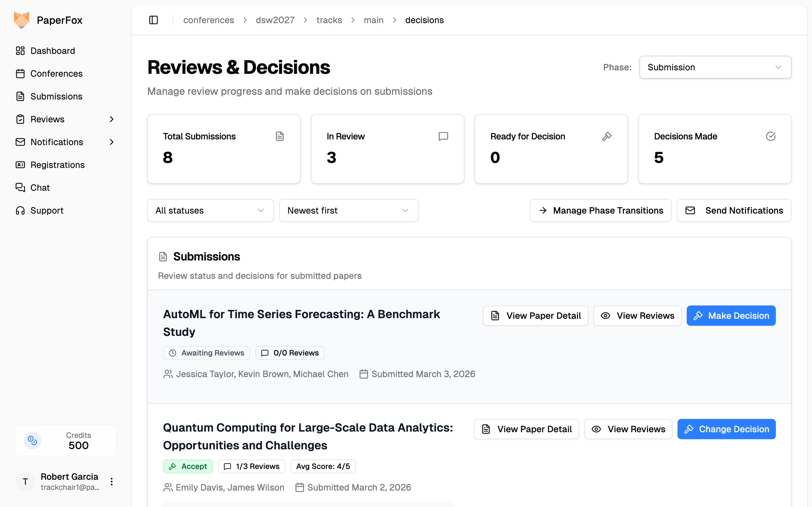Click the Support headset icon
This screenshot has width=812, height=507.
click(x=20, y=210)
